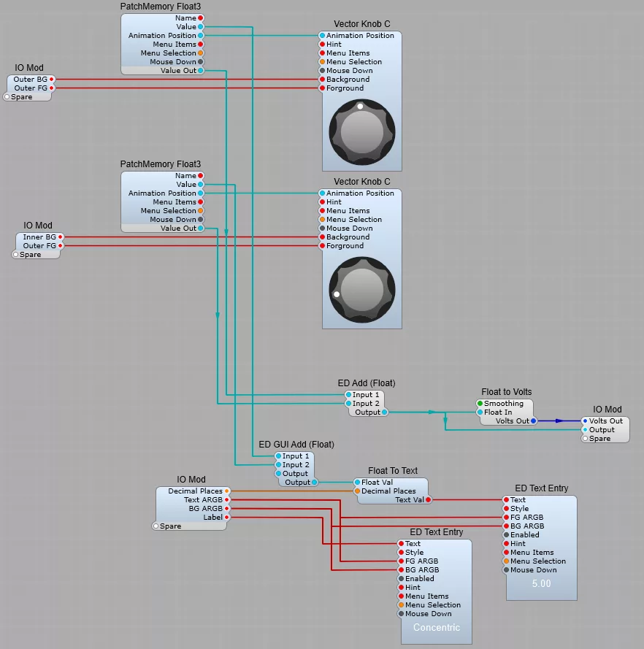Click Input 1 pin on ED Add (Float)
This screenshot has width=644, height=649.
pyautogui.click(x=348, y=395)
